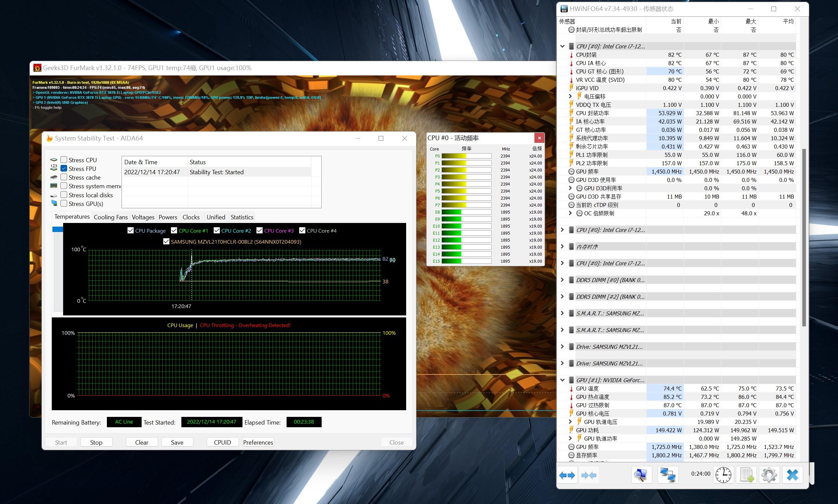Viewport: 838px width, 504px height.
Task: Toggle the CPU Core #3 graph checkbox
Action: (260, 231)
